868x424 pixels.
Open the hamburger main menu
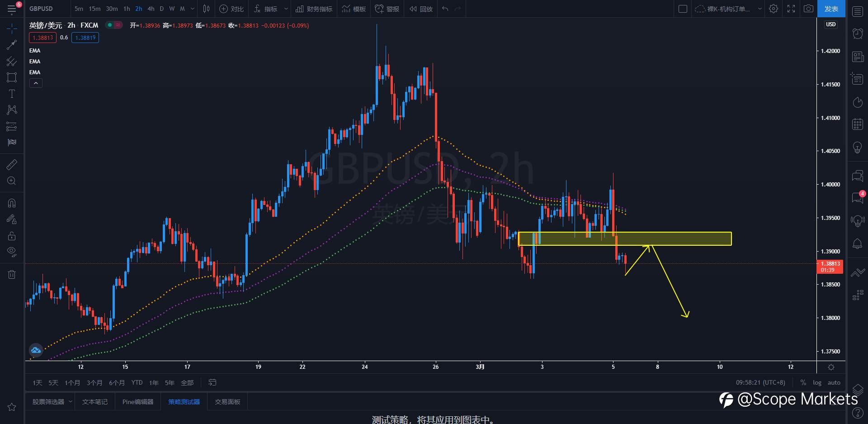tap(12, 9)
